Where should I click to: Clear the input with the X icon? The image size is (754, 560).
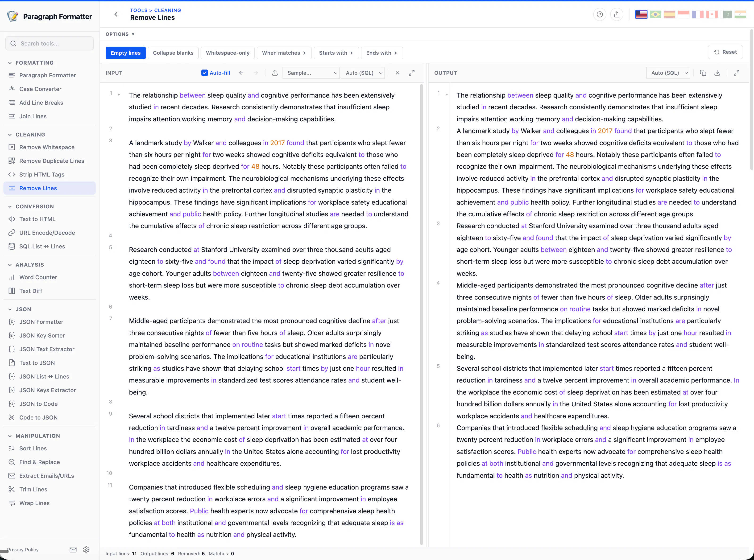point(397,73)
